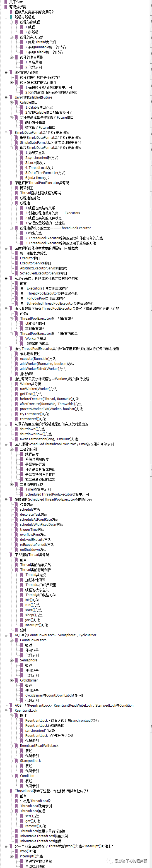152x868 pixels.
Task: Collapse the 线程与多线程 bookmark node
Action: tap(11, 22)
